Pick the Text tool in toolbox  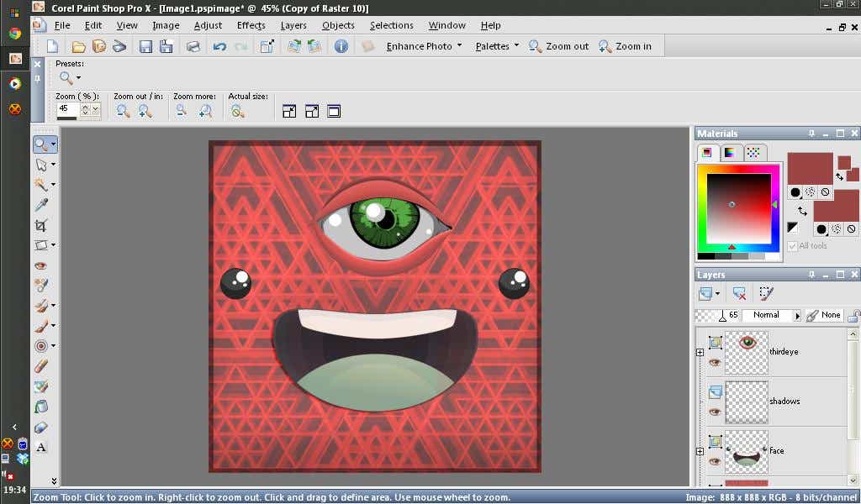pyautogui.click(x=40, y=447)
